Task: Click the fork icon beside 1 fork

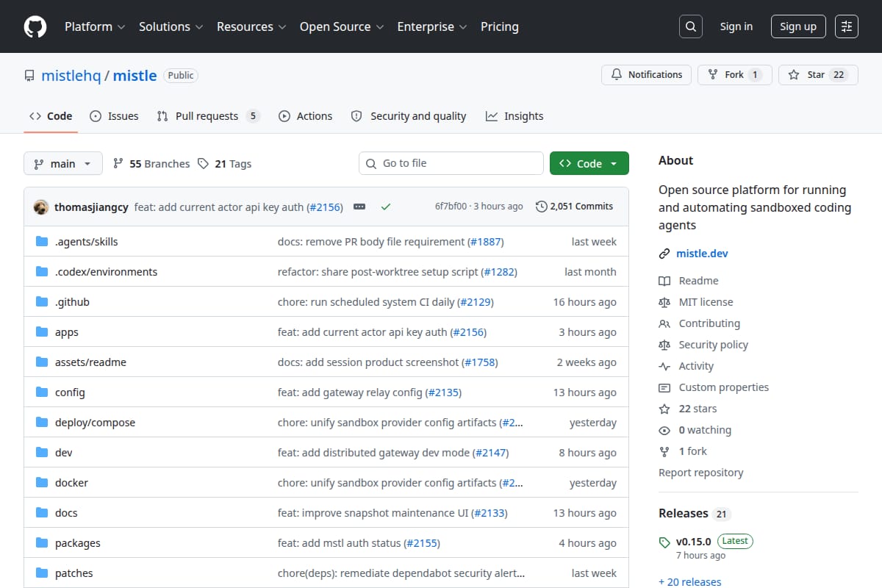Action: (664, 451)
